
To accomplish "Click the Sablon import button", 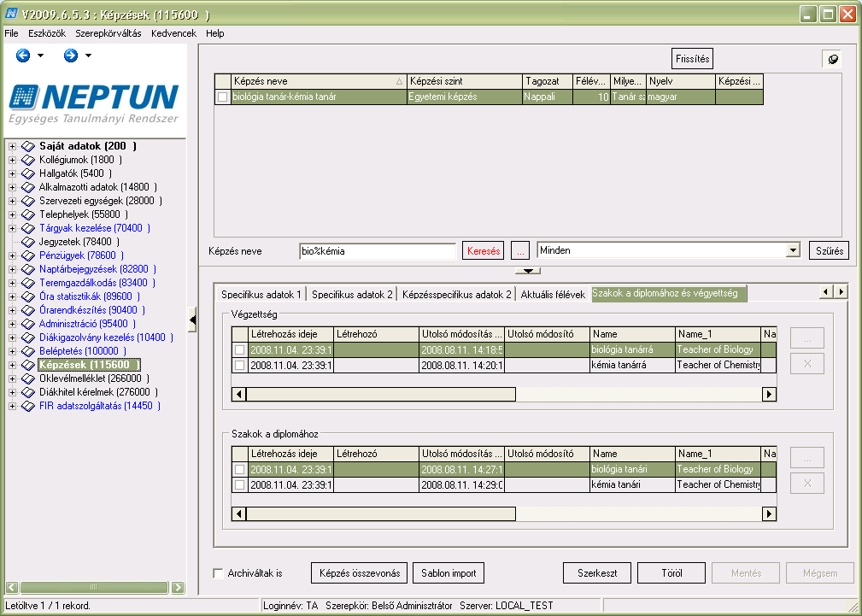I will (449, 573).
